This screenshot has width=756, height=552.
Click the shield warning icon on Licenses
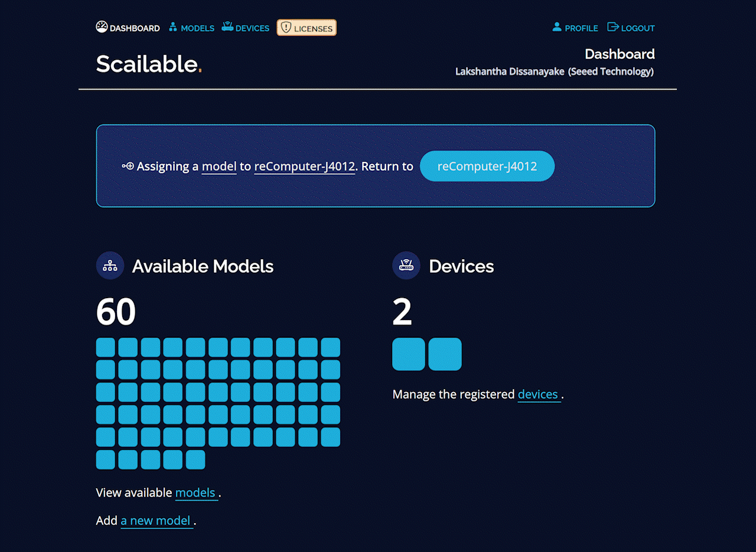tap(286, 28)
